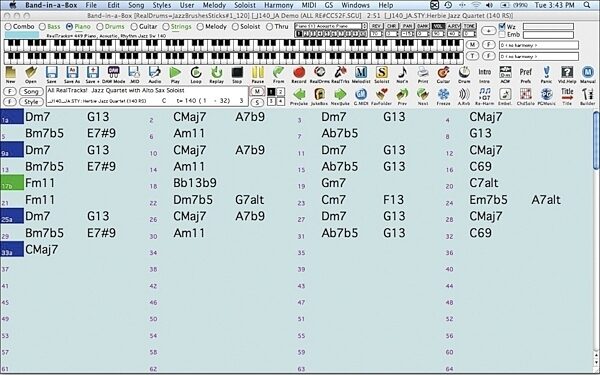Screen dimensions: 600x375
Task: Toggle the Wz checkbox
Action: point(502,26)
